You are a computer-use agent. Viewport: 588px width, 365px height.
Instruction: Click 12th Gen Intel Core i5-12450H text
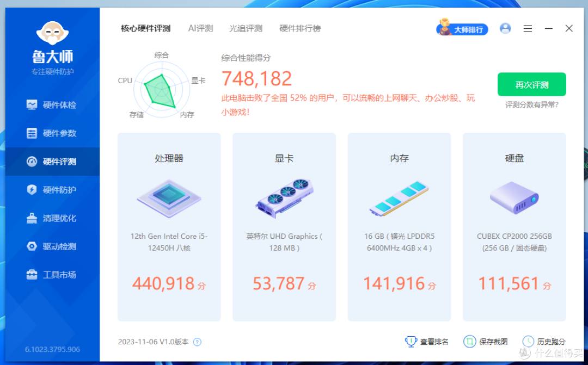pyautogui.click(x=169, y=242)
